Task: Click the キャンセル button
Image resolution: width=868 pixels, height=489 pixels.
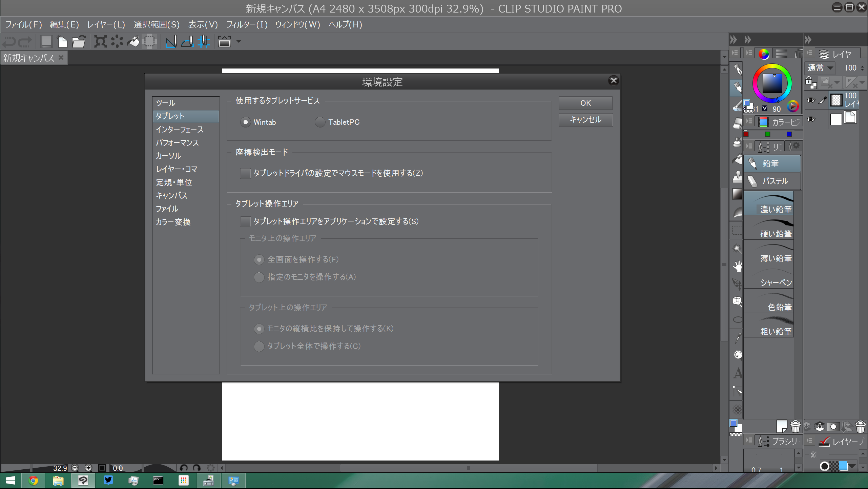Action: pyautogui.click(x=585, y=120)
